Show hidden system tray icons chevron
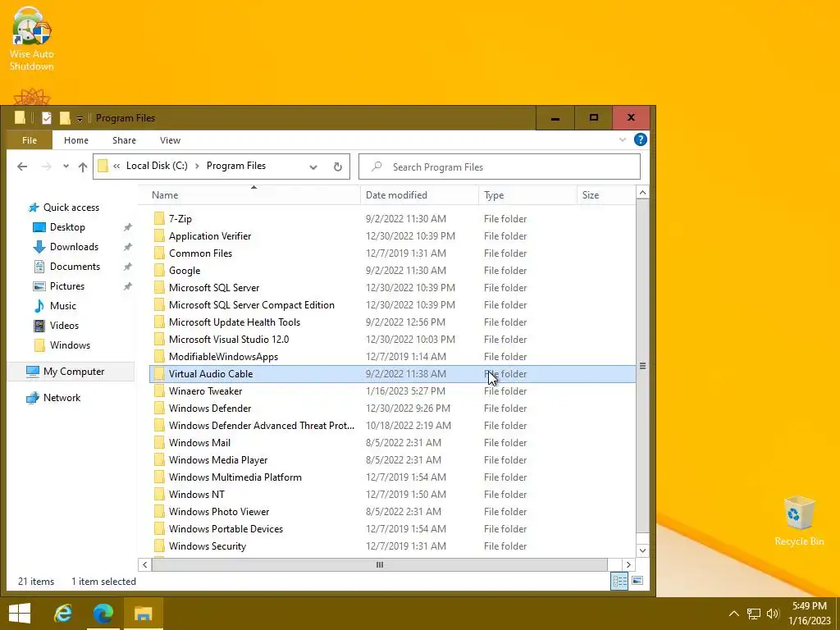840x630 pixels. click(734, 614)
